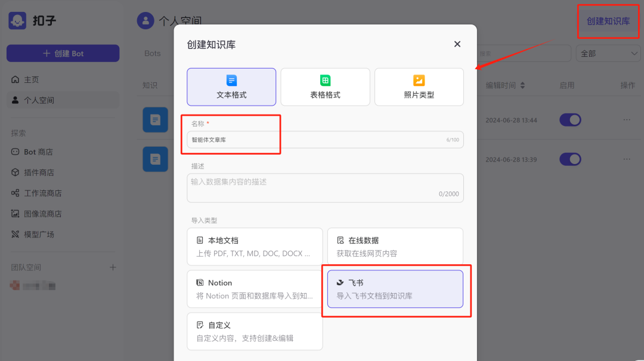
Task: Click the plus icon beside 团队空间
Action: pos(113,267)
